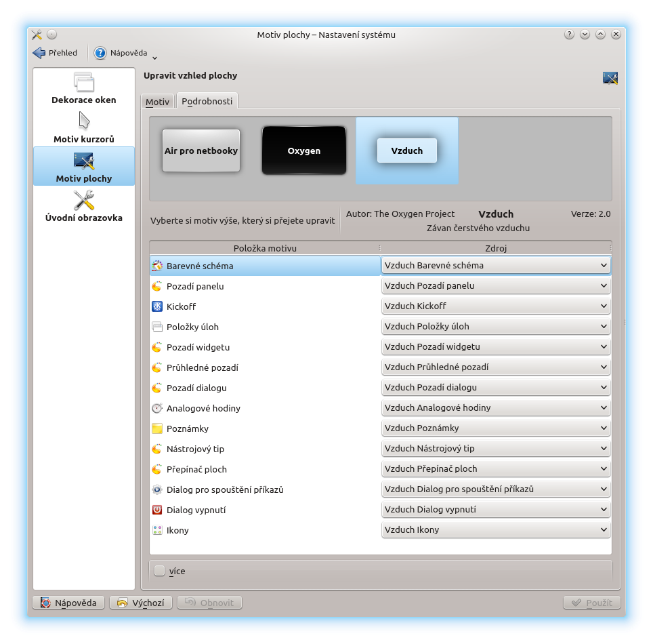Open the Vzduch Barevné schéma dropdown
Screen dimensions: 653x644
[496, 265]
